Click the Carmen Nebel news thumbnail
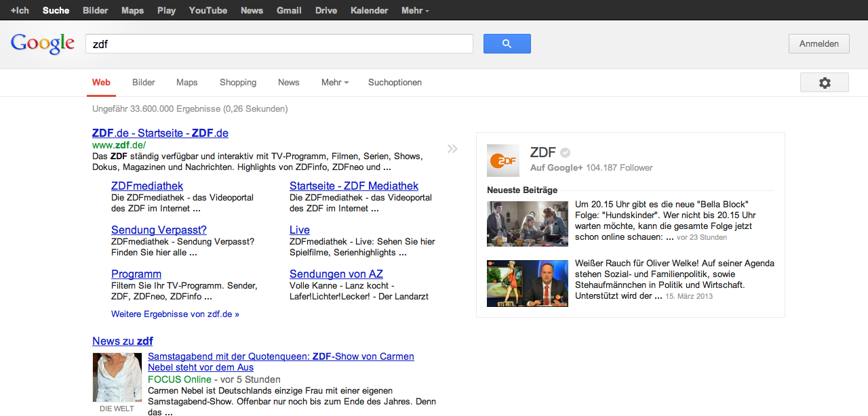868x416 pixels. (x=117, y=377)
